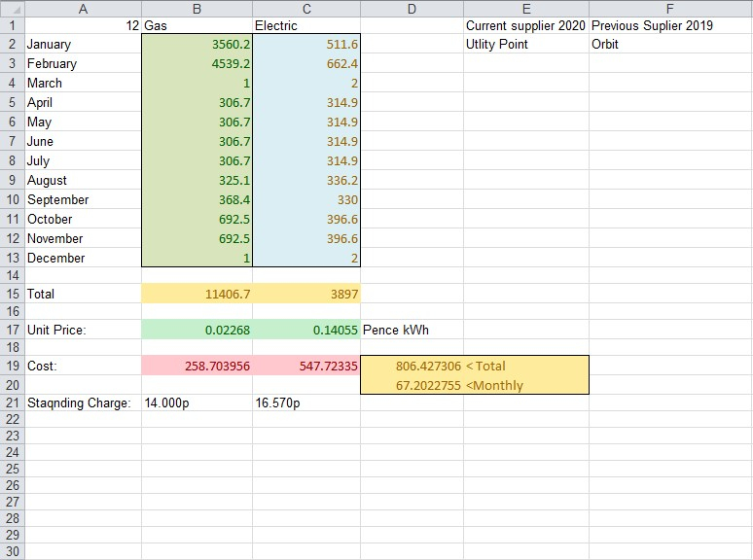
Task: Click February electric value 662.4
Action: (306, 64)
